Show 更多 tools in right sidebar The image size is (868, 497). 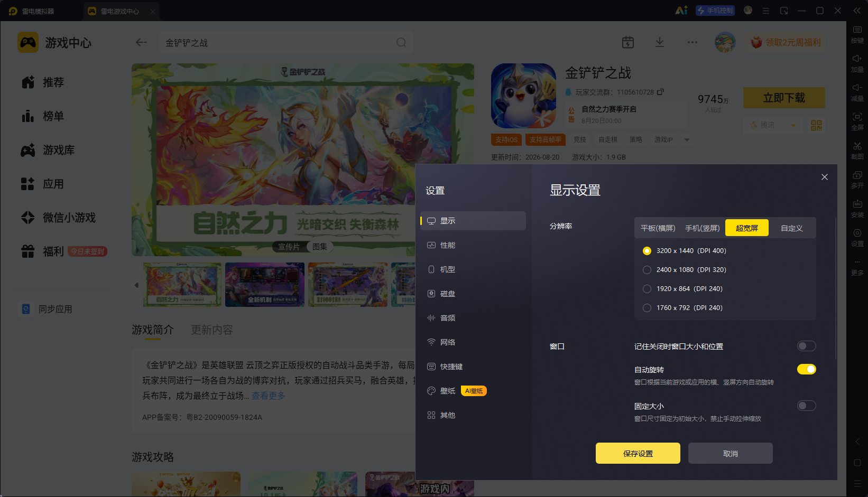(x=857, y=267)
